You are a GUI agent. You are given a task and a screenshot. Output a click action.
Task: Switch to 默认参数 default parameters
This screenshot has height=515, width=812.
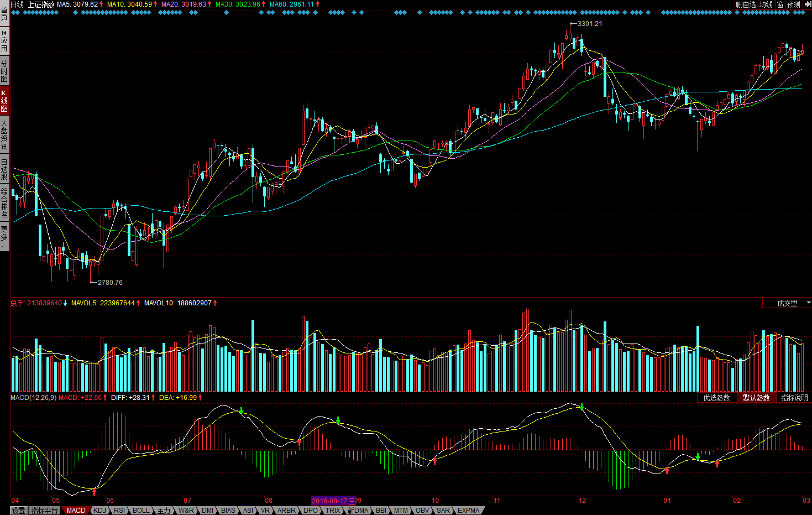click(x=756, y=398)
